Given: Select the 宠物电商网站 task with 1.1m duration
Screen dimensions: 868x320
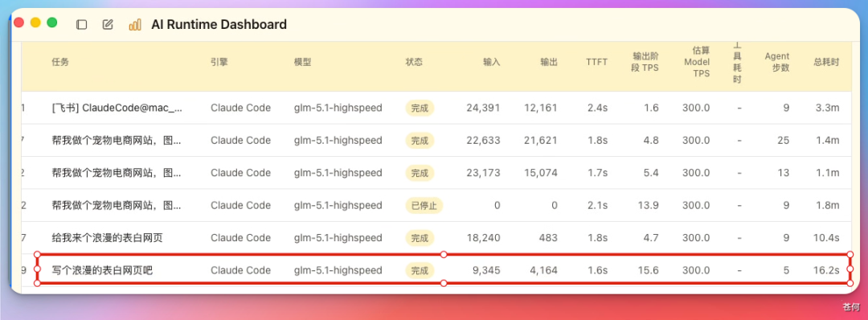Looking at the screenshot, I should tap(436, 173).
